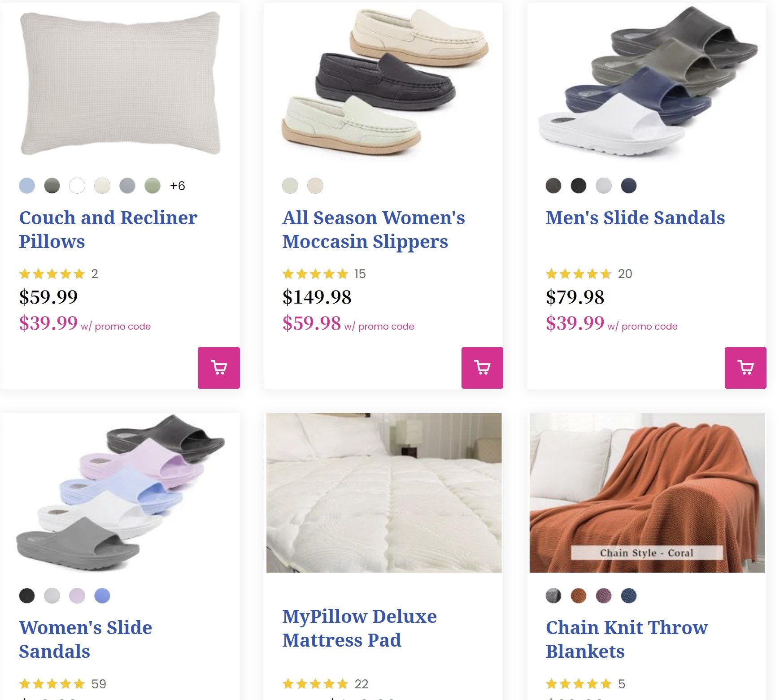
Task: Add Men's Slide Sandals to cart
Action: (745, 368)
